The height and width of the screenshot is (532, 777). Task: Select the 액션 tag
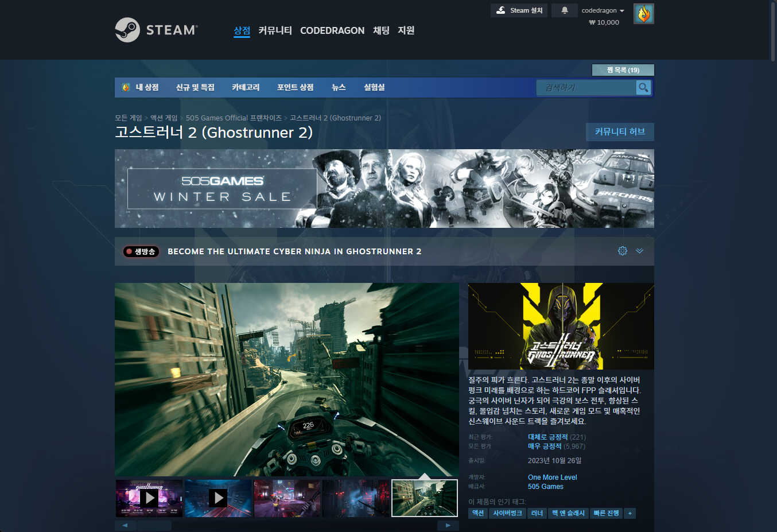(x=478, y=513)
